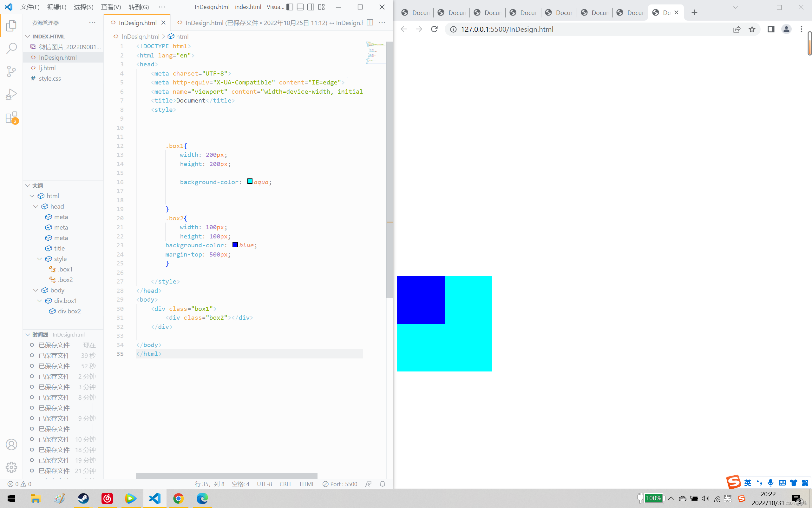Collapse body node in outline

[x=36, y=290]
